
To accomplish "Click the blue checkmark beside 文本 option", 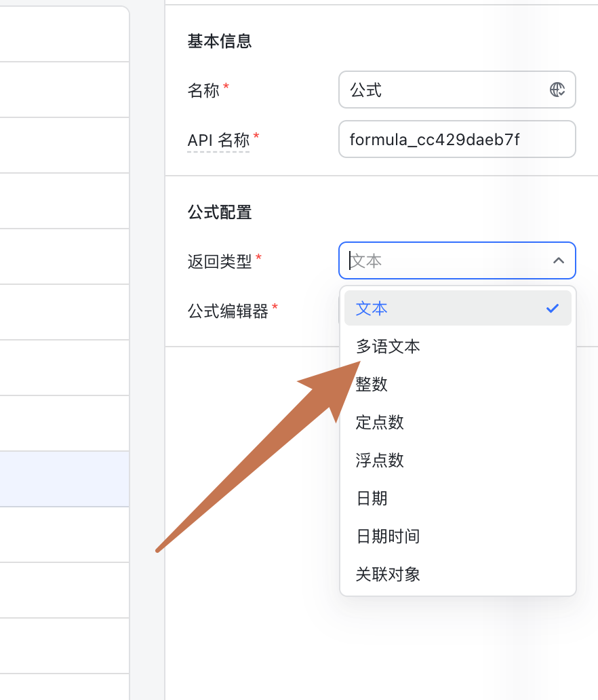I will pyautogui.click(x=553, y=308).
